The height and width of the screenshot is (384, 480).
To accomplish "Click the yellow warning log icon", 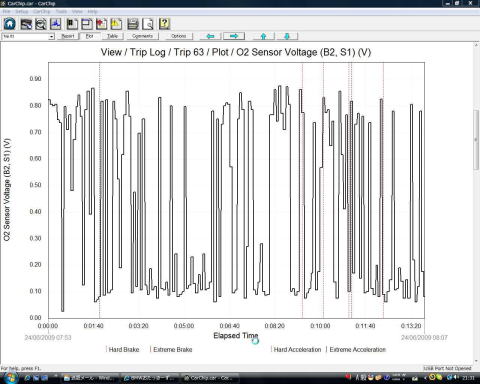I will pyautogui.click(x=116, y=24).
